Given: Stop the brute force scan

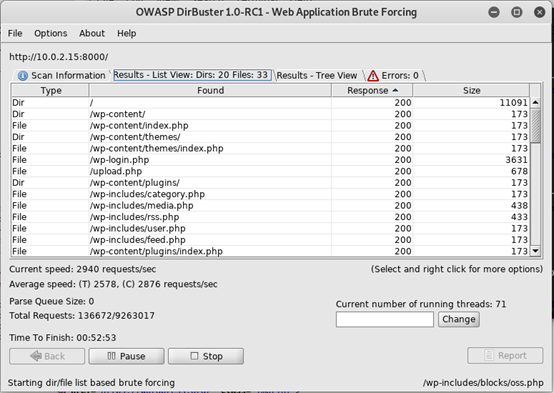Looking at the screenshot, I should click(206, 356).
